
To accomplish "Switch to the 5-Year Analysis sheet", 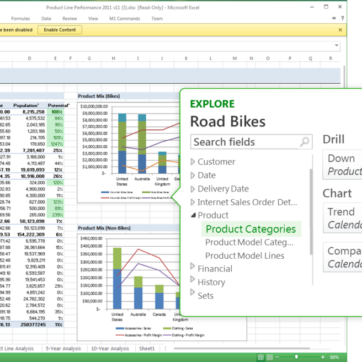I will tap(63, 349).
